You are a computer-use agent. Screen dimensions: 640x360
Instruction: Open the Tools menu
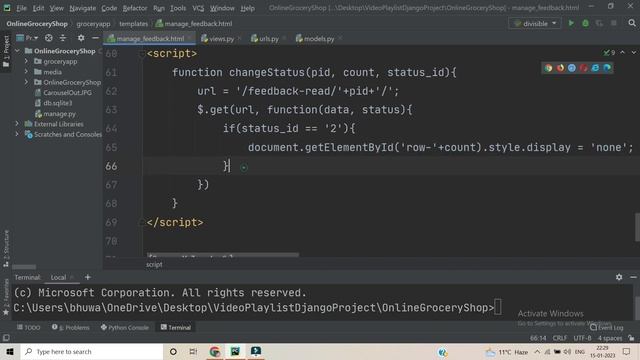[178, 8]
